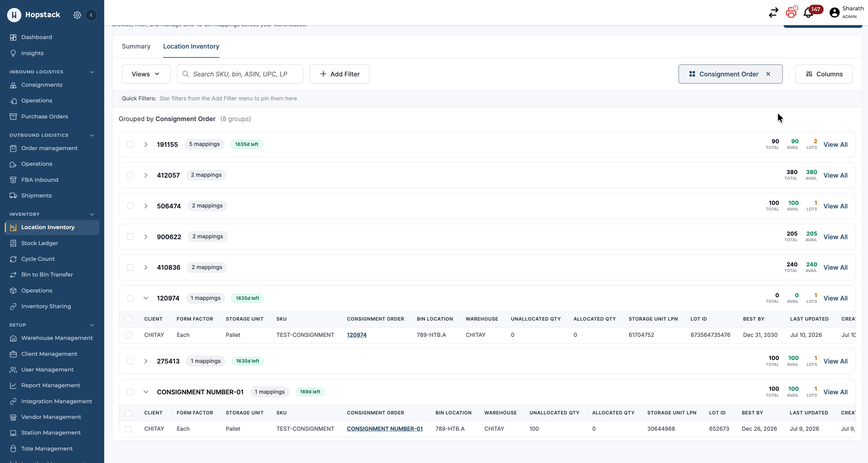
Task: Open the 120974 consignment order link
Action: [356, 335]
